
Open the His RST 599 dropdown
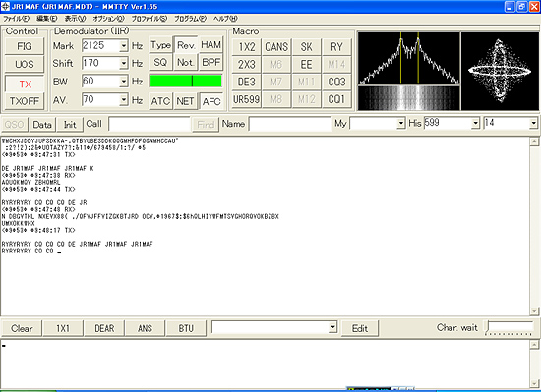click(475, 124)
